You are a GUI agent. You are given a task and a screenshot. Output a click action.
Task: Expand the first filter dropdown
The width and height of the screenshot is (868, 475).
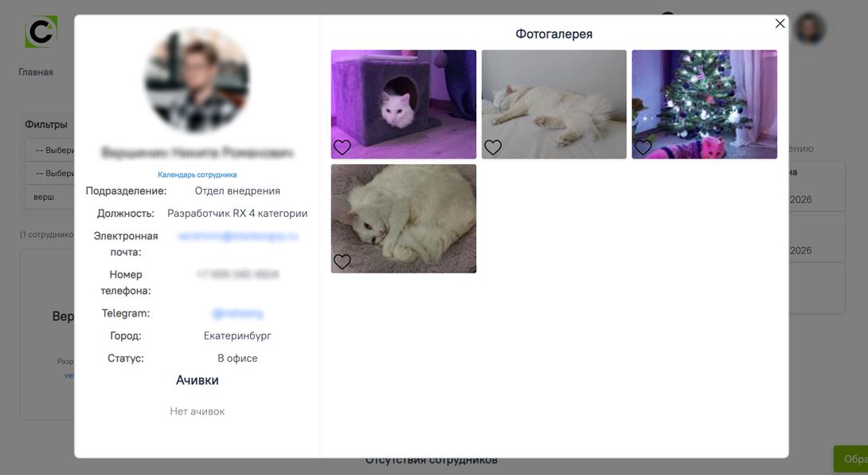[x=50, y=151]
